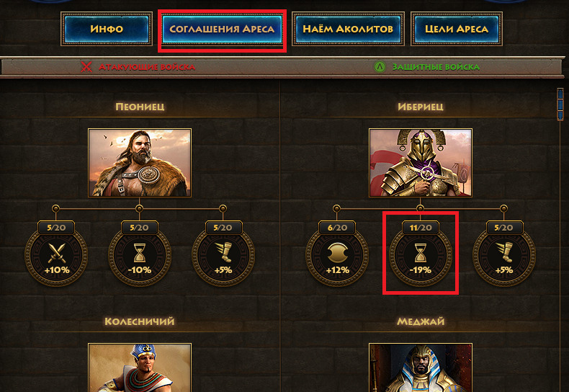Show Защитные войска section

click(x=436, y=67)
